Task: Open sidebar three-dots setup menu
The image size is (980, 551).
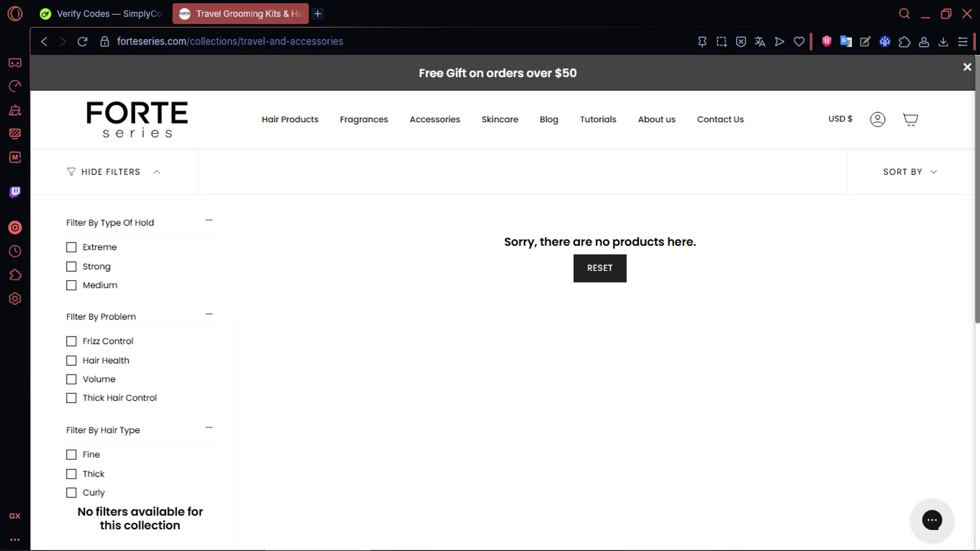Action: click(x=15, y=540)
